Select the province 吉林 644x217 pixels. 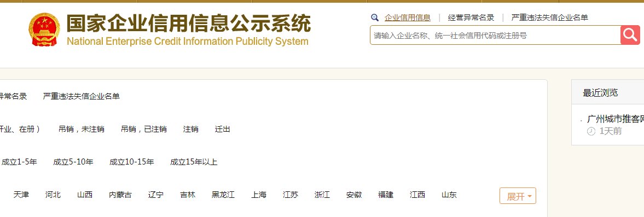tap(188, 195)
